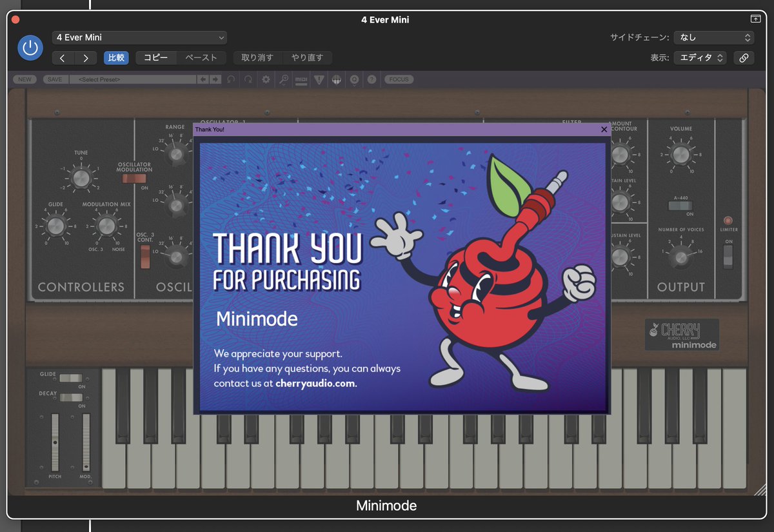Click next preset arrow in Minimode toolbar
This screenshot has height=532, width=774.
point(215,79)
